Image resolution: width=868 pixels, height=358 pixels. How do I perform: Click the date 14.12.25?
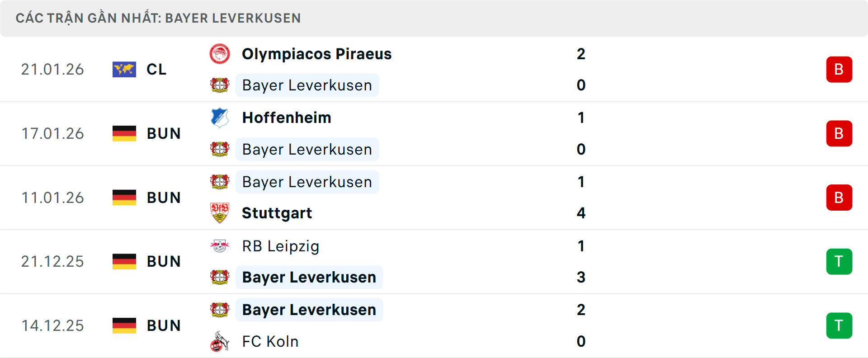click(52, 325)
